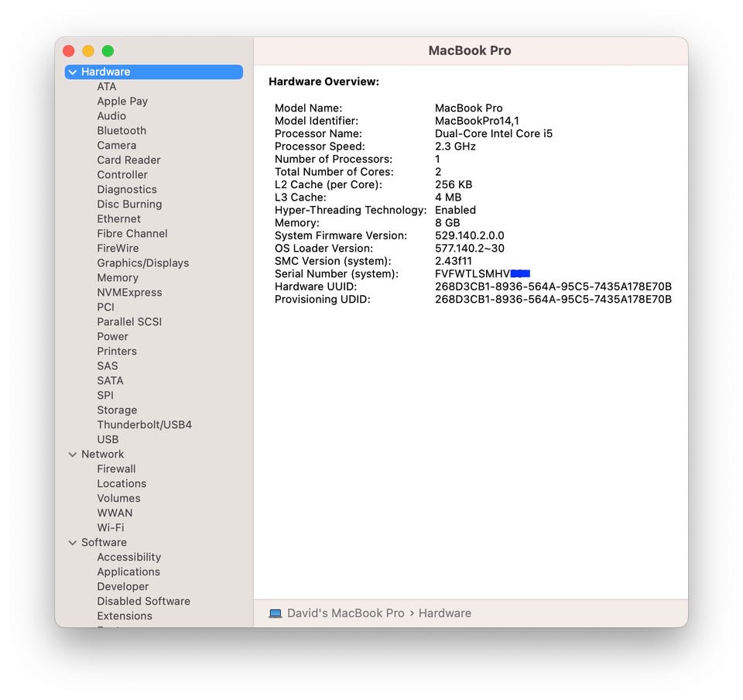Open the Storage section
Viewport: 743px width, 700px height.
(117, 410)
